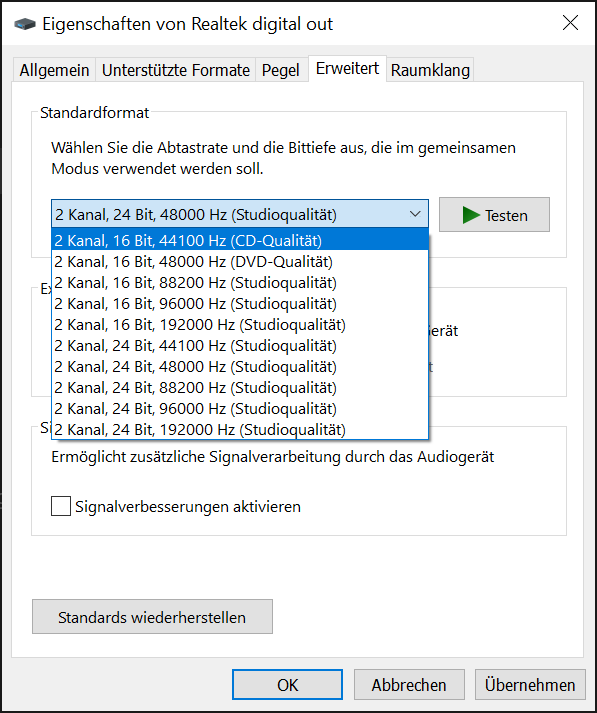Choose 2 Kanal, 16 Bit, 44100 Hz (CD-Qualität)
597x713 pixels.
click(240, 240)
